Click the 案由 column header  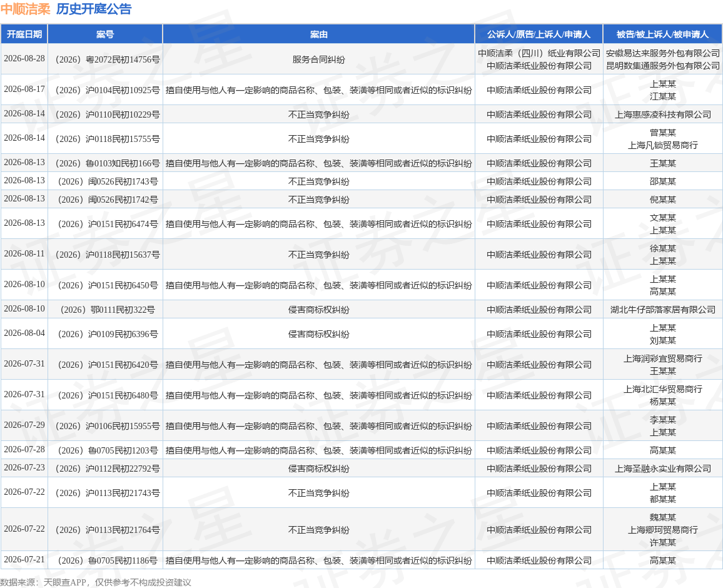coord(318,34)
